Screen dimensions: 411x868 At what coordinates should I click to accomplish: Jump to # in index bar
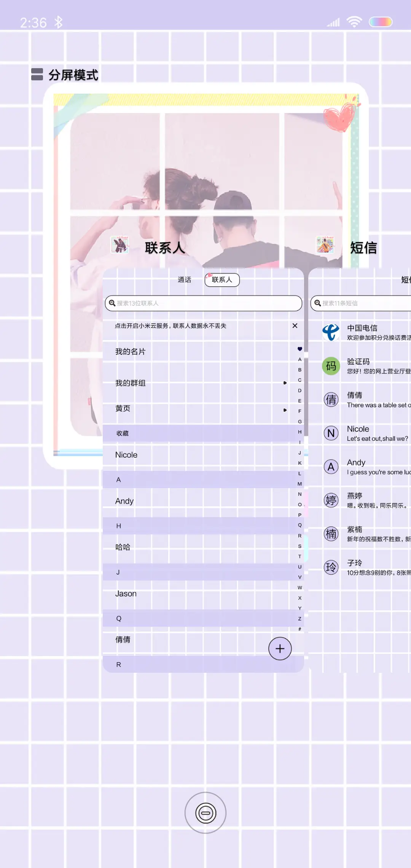[x=300, y=629]
